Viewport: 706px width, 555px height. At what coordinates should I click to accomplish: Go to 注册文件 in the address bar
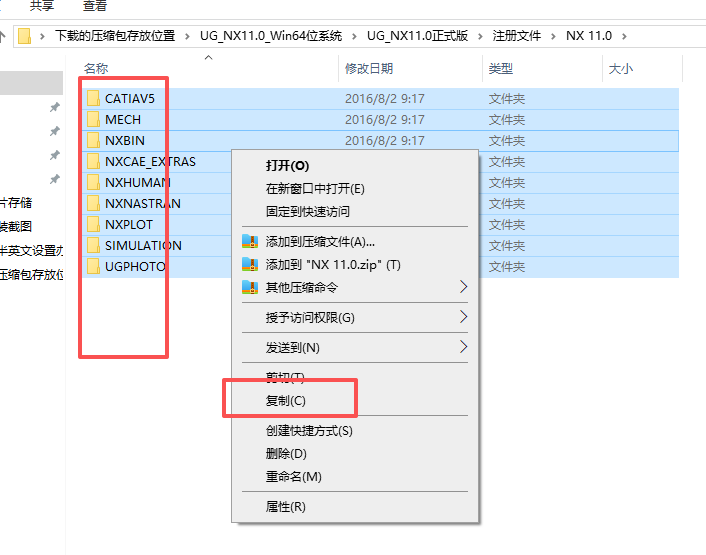pos(516,36)
